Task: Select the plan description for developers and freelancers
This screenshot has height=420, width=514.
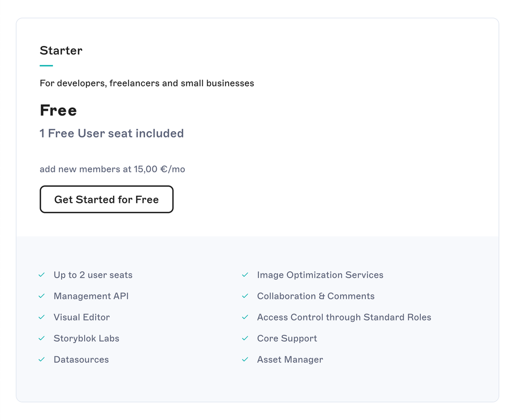Action: tap(147, 83)
